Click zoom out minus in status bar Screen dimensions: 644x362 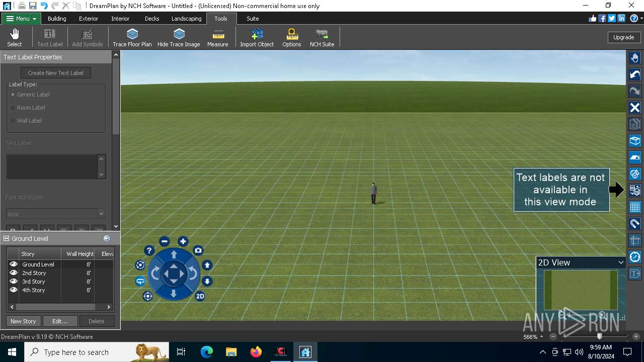pos(553,337)
